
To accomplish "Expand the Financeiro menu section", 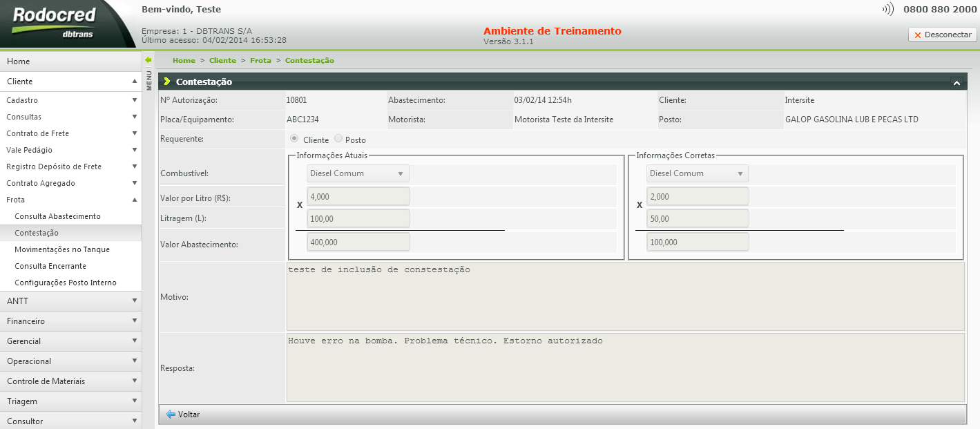I will tap(70, 321).
